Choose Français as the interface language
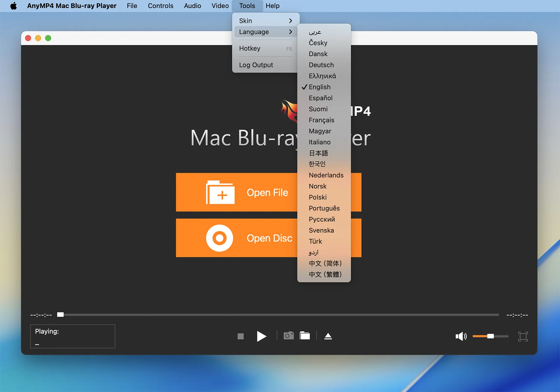The image size is (560, 392). pos(321,120)
